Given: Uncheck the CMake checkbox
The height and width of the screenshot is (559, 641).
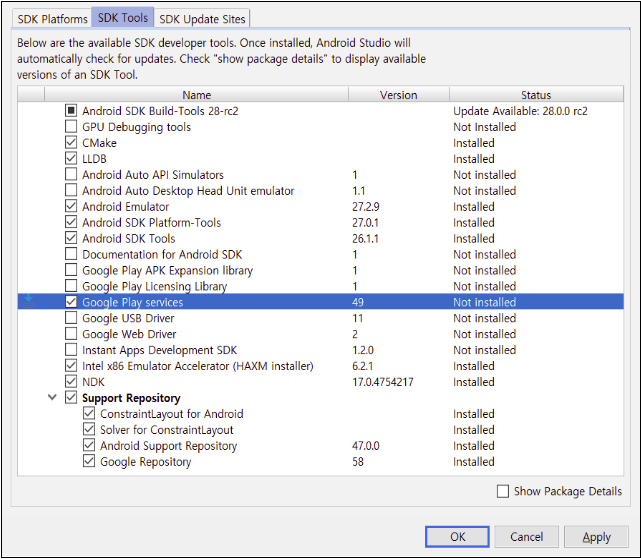Looking at the screenshot, I should tap(71, 142).
